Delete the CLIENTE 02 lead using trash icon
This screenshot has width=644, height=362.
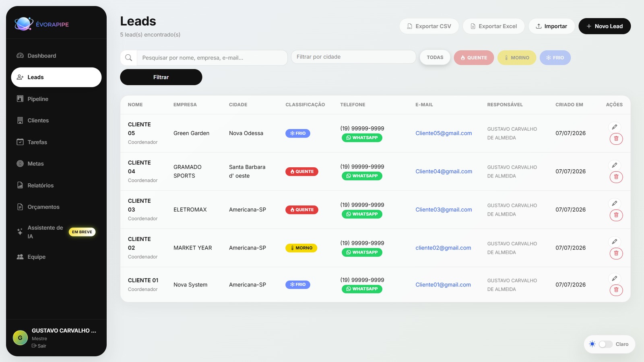616,253
